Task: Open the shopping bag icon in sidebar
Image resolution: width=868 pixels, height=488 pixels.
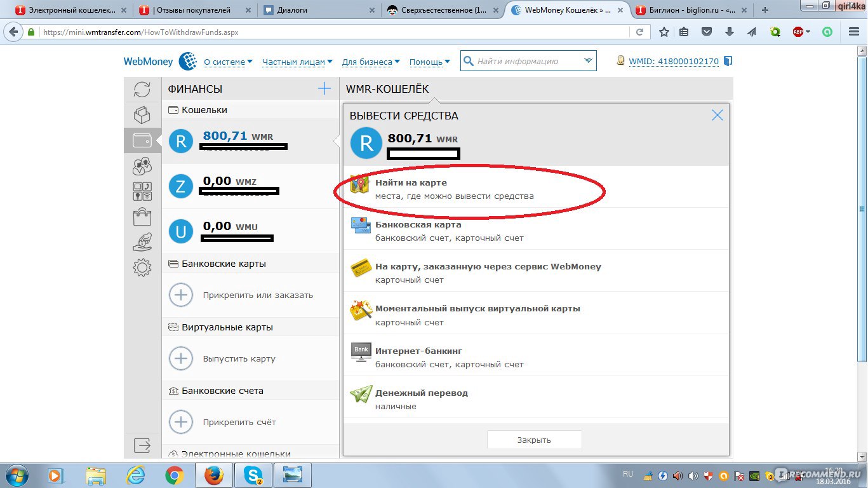Action: tap(142, 217)
